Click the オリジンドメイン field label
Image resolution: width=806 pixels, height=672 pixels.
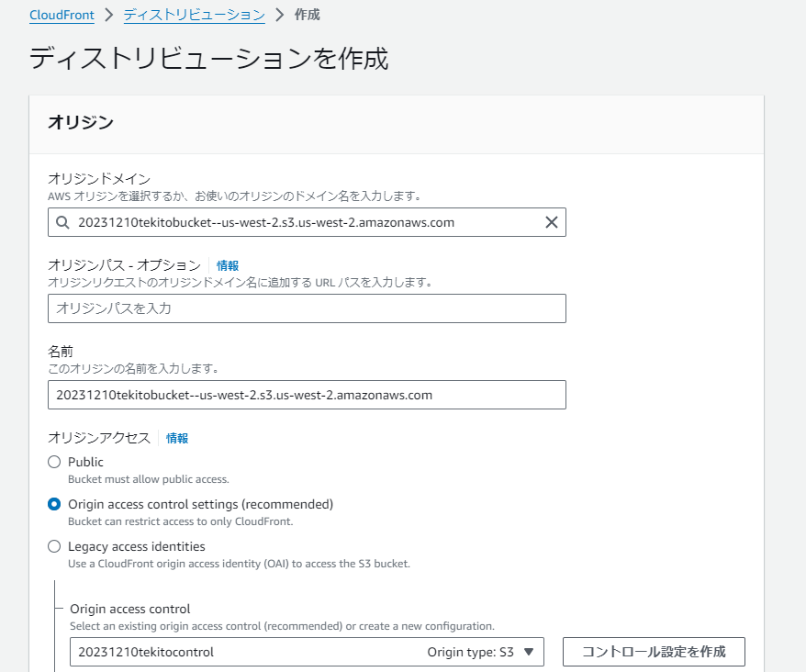99,178
